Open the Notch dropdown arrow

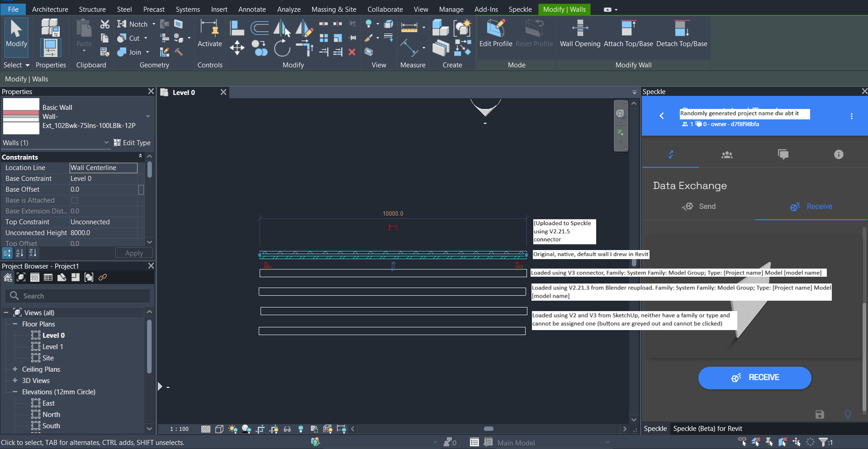point(154,24)
